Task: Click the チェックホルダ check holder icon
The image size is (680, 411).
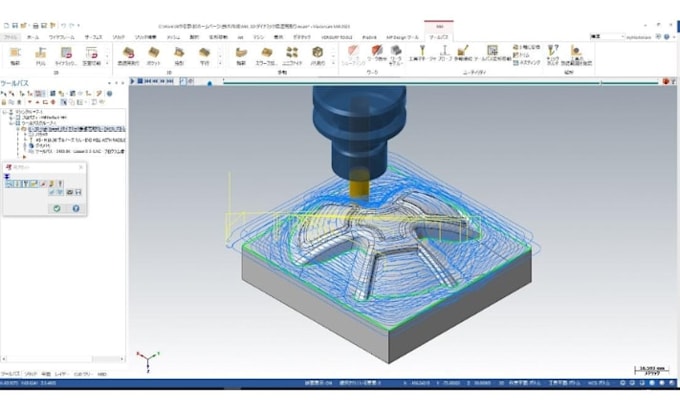Action: pos(552,55)
